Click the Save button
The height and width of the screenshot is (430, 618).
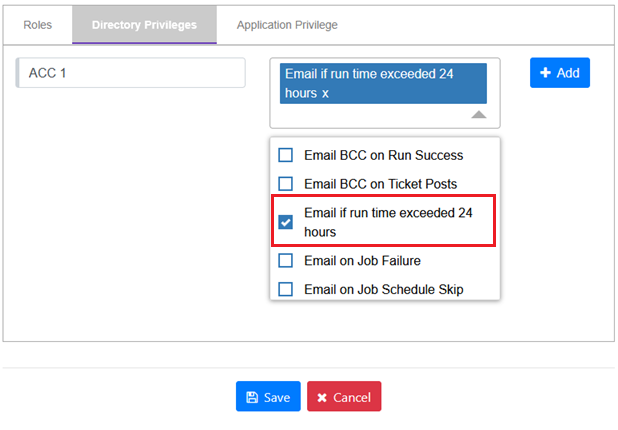268,397
